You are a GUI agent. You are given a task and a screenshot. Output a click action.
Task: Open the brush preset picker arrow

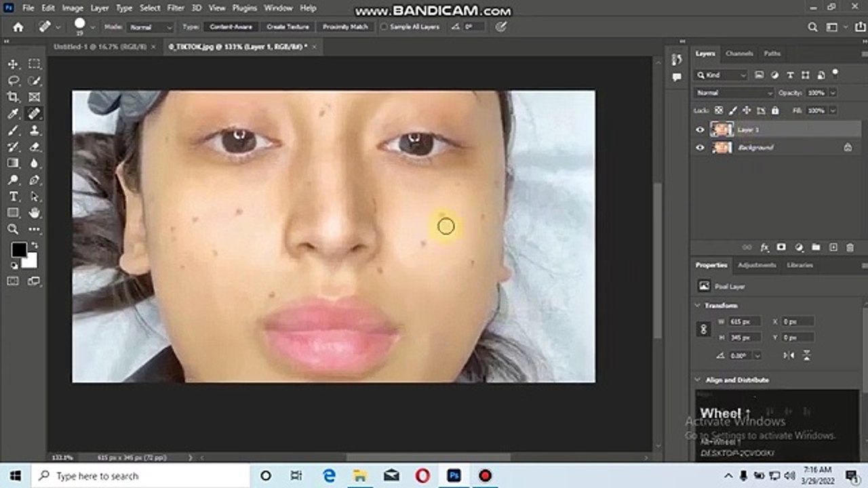pos(93,27)
